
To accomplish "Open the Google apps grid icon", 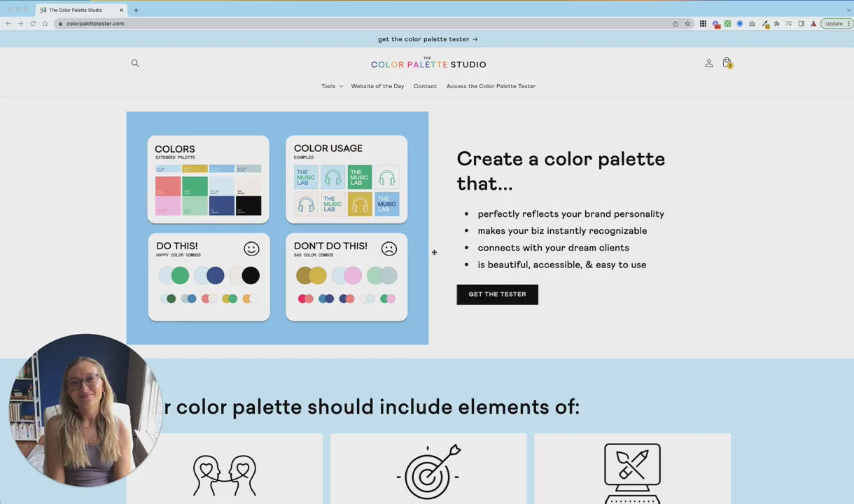I will (x=703, y=23).
